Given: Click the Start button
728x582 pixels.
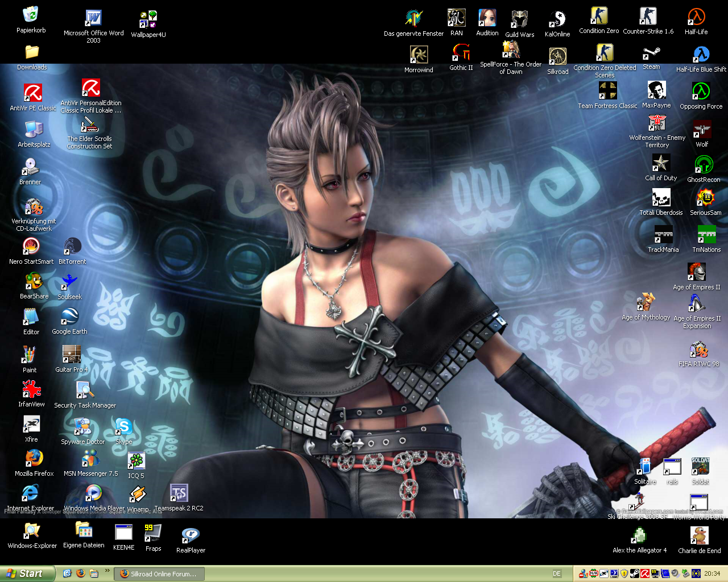Looking at the screenshot, I should tap(27, 573).
